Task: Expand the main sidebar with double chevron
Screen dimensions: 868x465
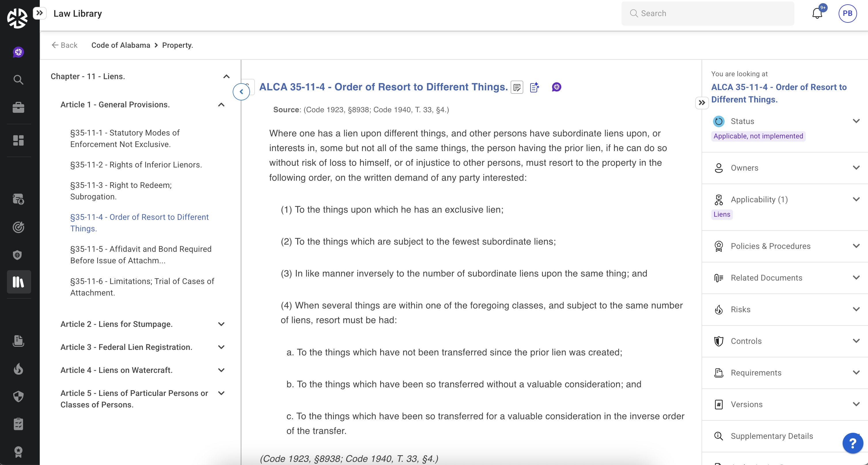Action: 39,13
